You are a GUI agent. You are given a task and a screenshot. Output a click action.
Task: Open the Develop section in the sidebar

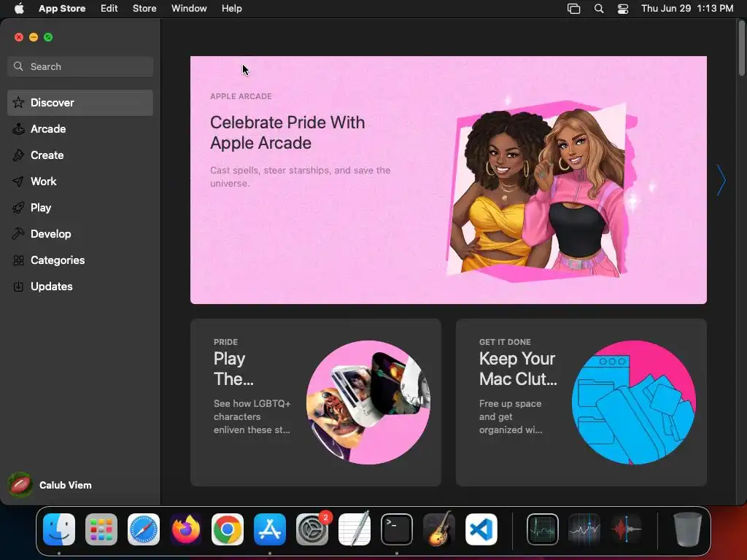coord(80,234)
